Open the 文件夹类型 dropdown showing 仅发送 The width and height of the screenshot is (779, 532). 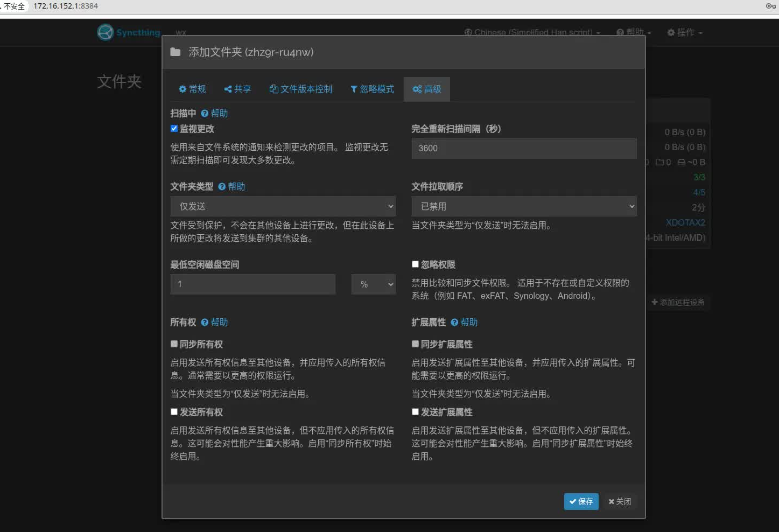click(x=283, y=206)
